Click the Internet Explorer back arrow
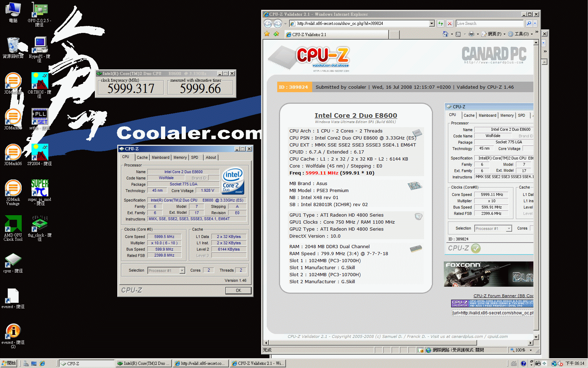The image size is (588, 368). click(x=268, y=23)
